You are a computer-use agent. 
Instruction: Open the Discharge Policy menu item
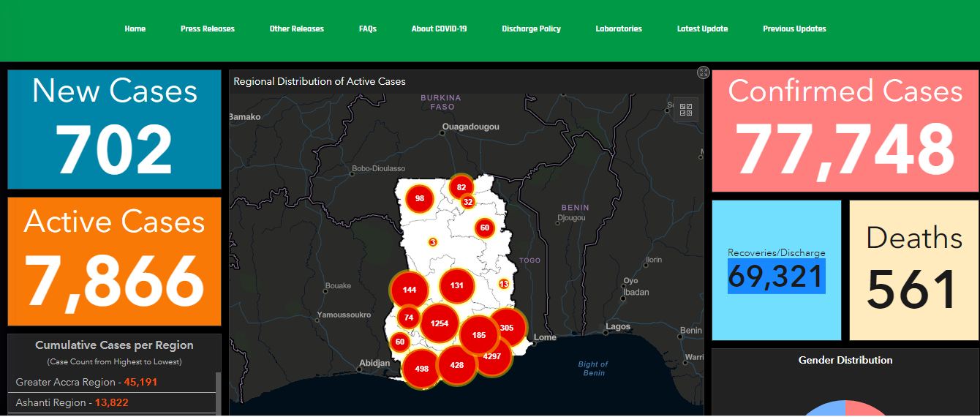(x=531, y=29)
